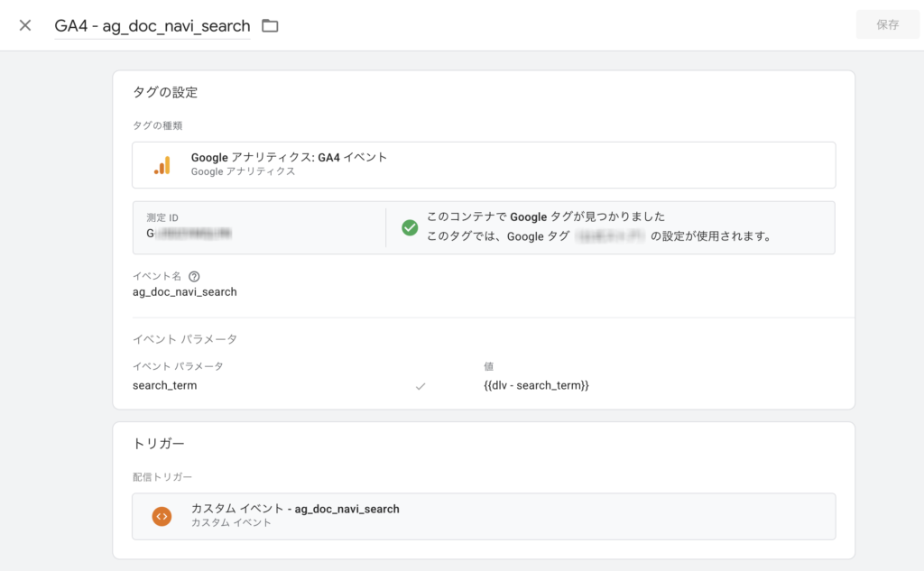This screenshot has width=924, height=571.
Task: Click the orange custom event trigger icon
Action: (x=162, y=516)
